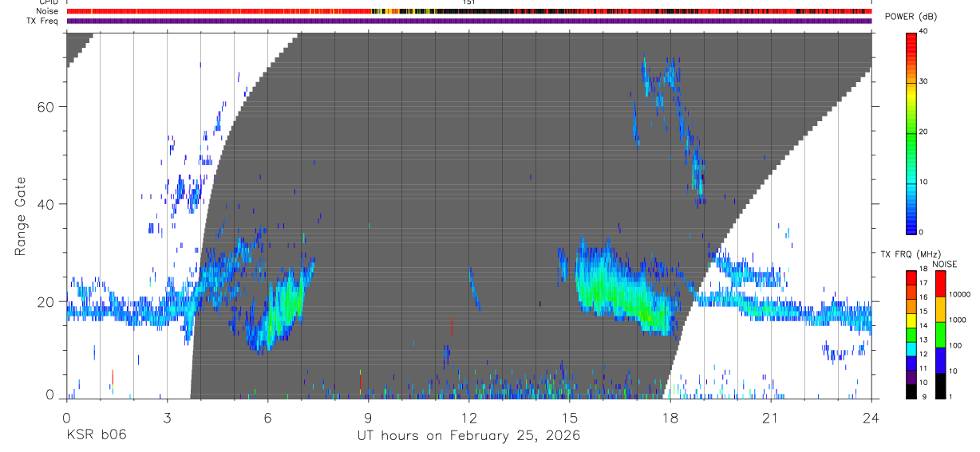
Task: Click the y-axis tick label '40'
Action: click(x=46, y=204)
